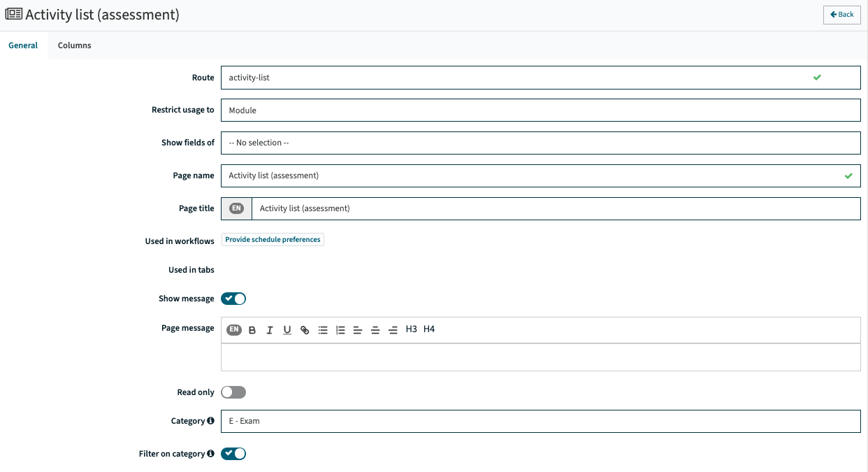Open the Category dropdown showing E - Exam
Image resolution: width=868 pixels, height=472 pixels.
[x=540, y=421]
